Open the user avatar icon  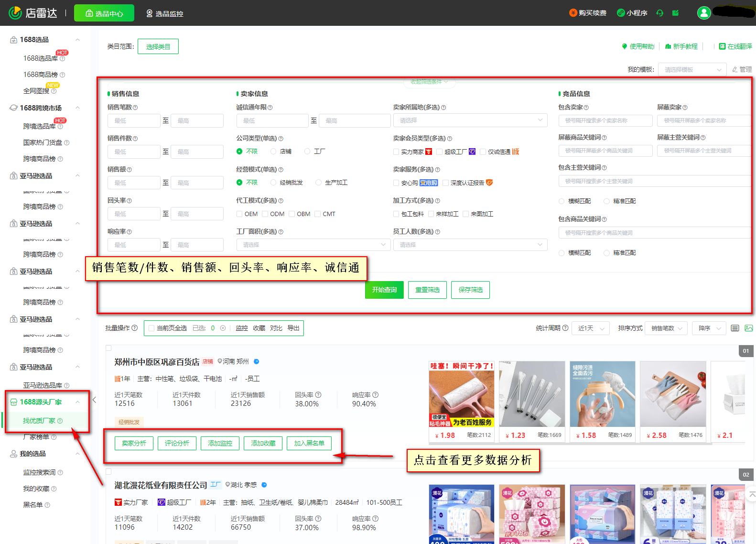click(x=704, y=13)
